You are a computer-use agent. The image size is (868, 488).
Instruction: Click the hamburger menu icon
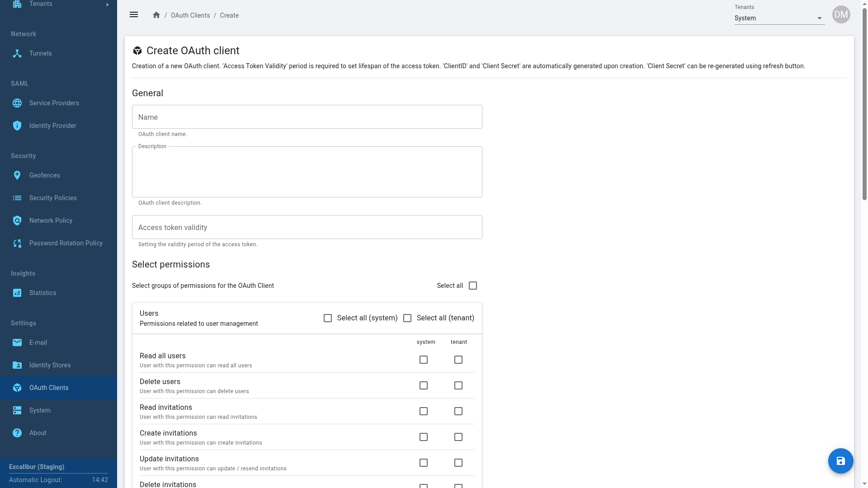(134, 15)
